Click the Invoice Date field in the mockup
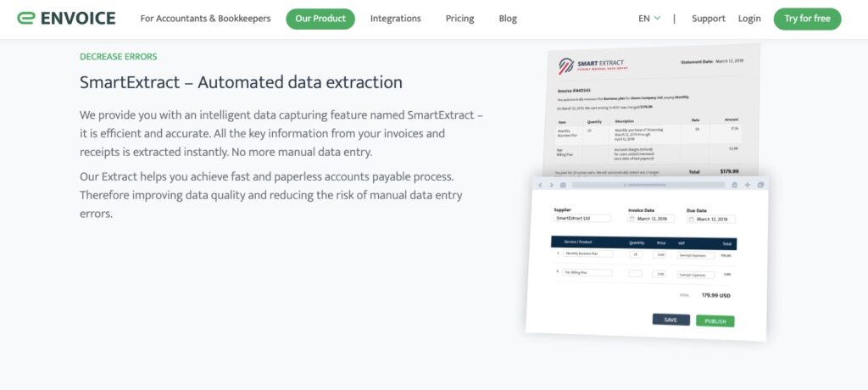This screenshot has width=868, height=390. [651, 219]
